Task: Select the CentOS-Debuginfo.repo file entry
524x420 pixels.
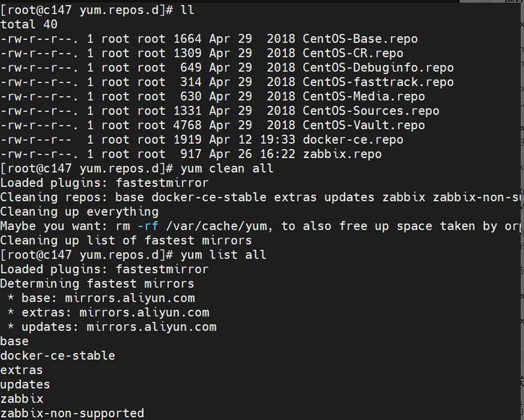Action: (x=378, y=68)
